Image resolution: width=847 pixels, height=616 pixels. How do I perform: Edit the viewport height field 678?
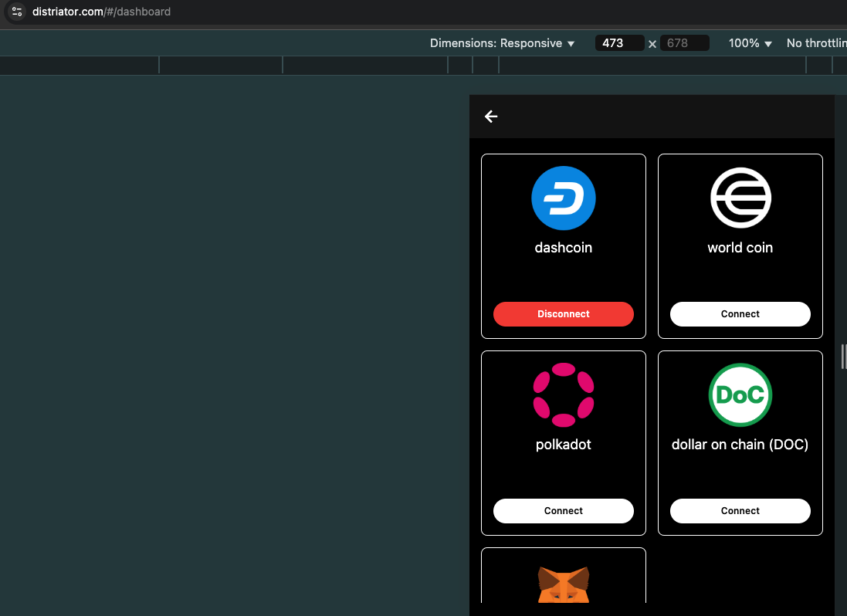(x=684, y=43)
